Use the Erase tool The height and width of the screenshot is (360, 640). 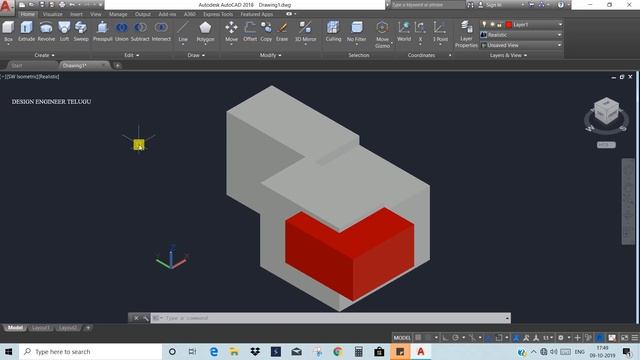282,31
